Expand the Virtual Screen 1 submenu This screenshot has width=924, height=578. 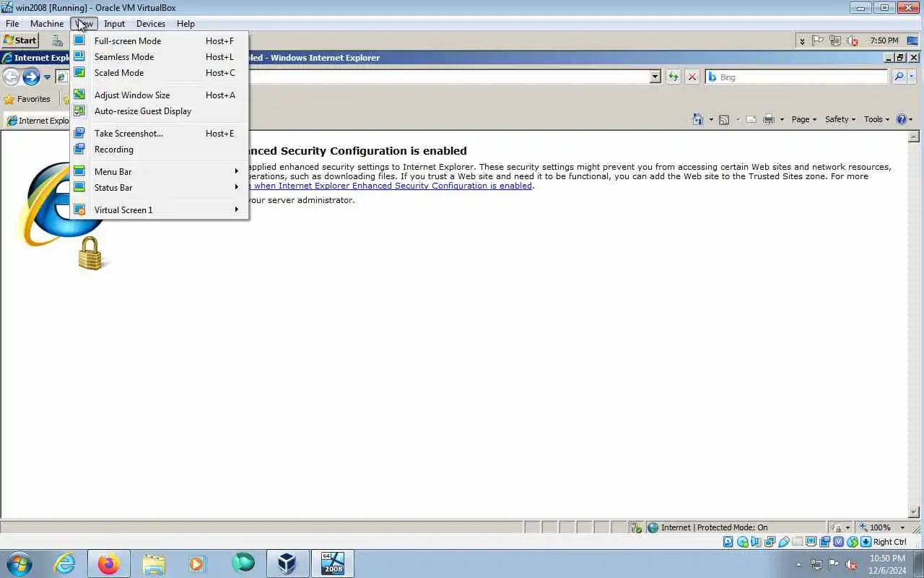click(x=160, y=210)
